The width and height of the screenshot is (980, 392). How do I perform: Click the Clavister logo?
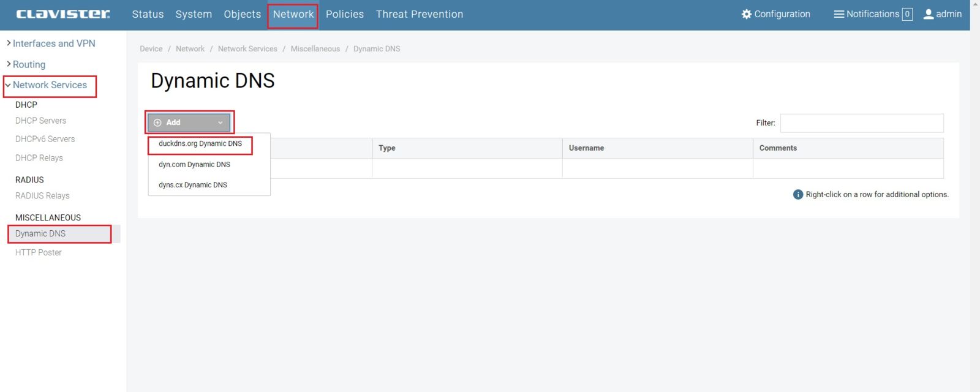click(63, 14)
